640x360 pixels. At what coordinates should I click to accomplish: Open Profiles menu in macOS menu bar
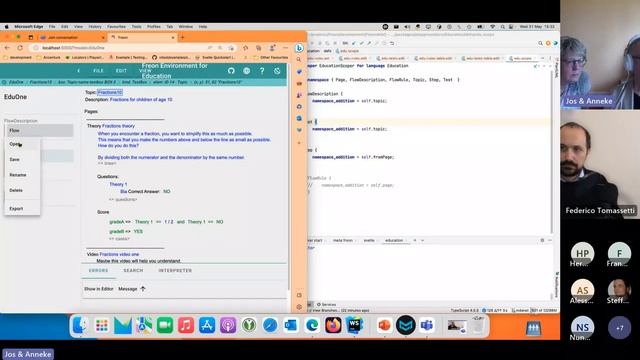click(x=153, y=27)
